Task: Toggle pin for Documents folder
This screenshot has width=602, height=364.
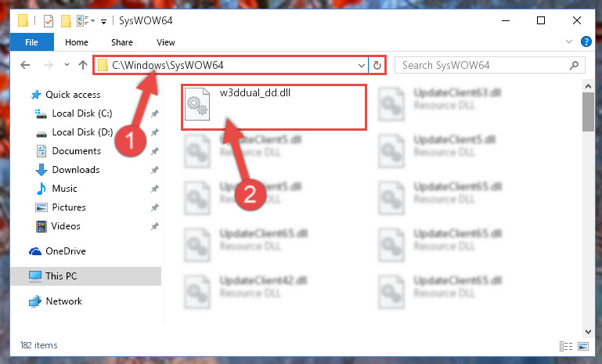Action: tap(154, 151)
